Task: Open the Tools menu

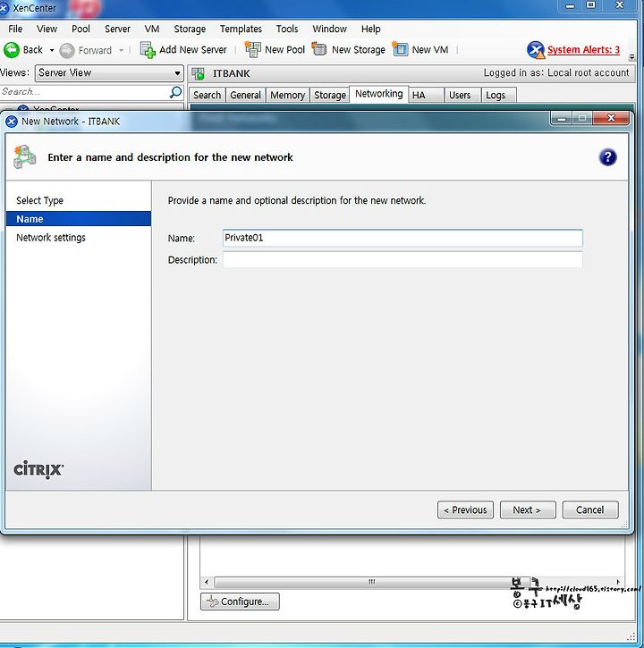Action: [x=287, y=29]
